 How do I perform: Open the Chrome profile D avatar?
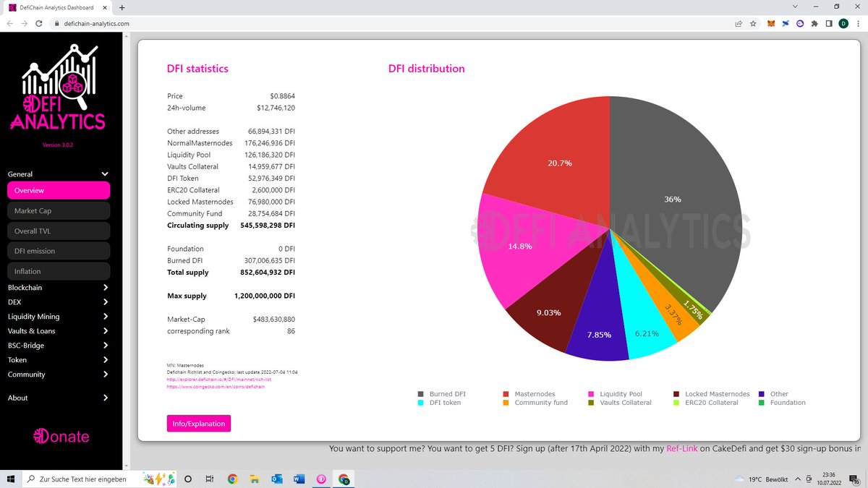[x=843, y=23]
